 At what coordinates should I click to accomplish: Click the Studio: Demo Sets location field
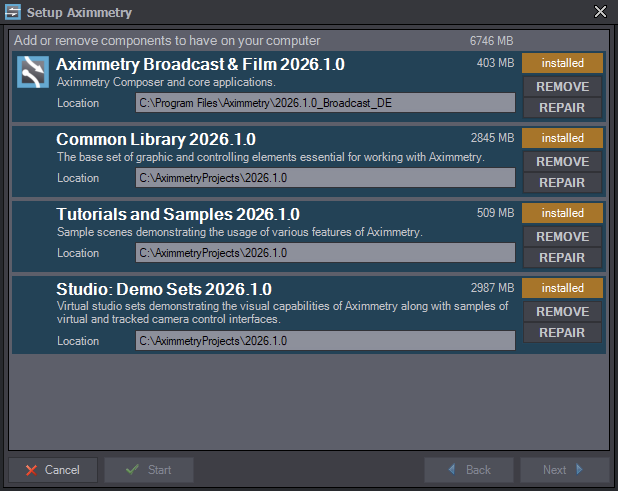click(325, 341)
